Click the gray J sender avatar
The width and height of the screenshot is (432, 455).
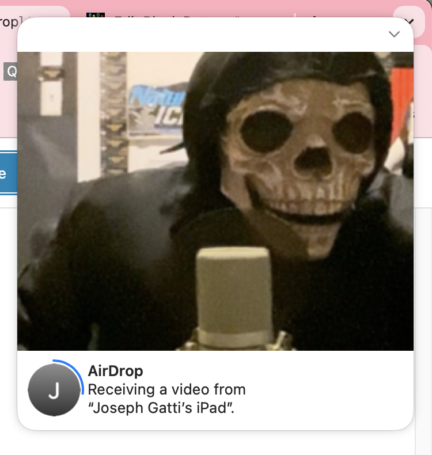[54, 390]
